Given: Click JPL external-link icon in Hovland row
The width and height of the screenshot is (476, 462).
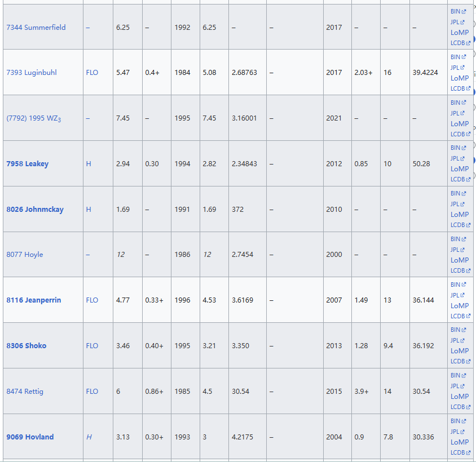Looking at the screenshot, I should coord(463,432).
